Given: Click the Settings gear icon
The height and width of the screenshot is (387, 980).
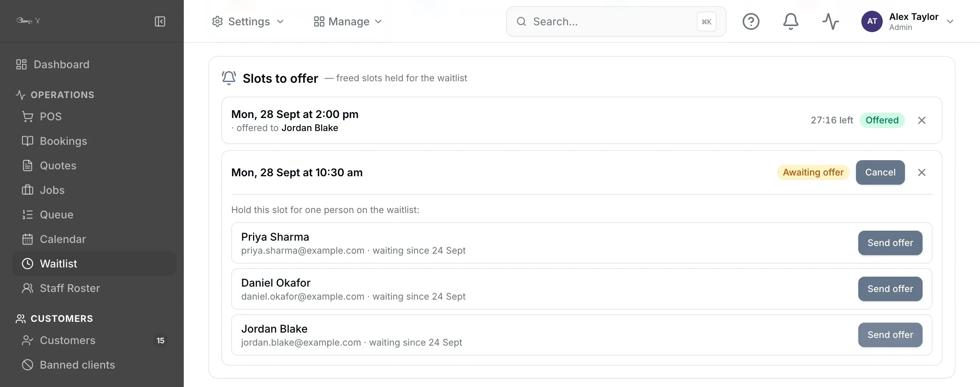Looking at the screenshot, I should (x=217, y=21).
